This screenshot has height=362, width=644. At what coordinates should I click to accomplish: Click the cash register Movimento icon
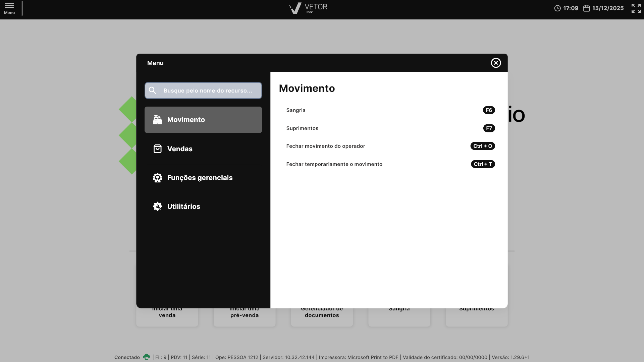(157, 120)
